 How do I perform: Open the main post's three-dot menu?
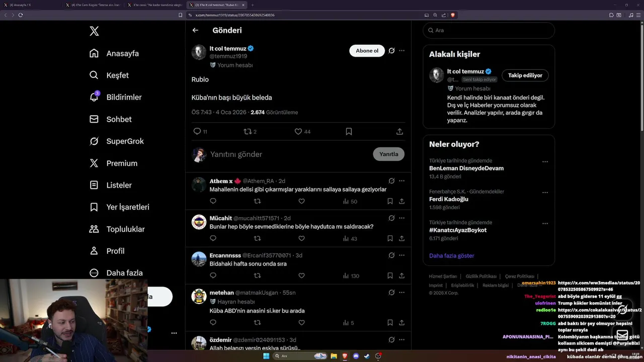401,51
